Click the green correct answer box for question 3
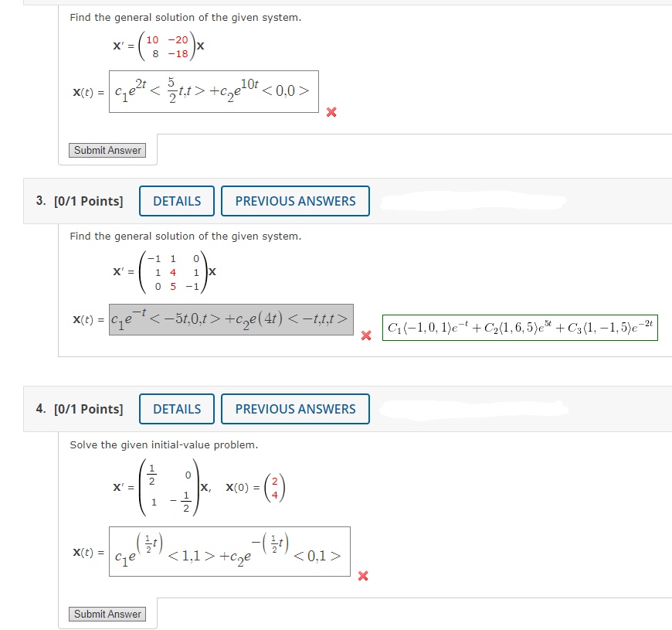This screenshot has width=672, height=630. click(520, 327)
